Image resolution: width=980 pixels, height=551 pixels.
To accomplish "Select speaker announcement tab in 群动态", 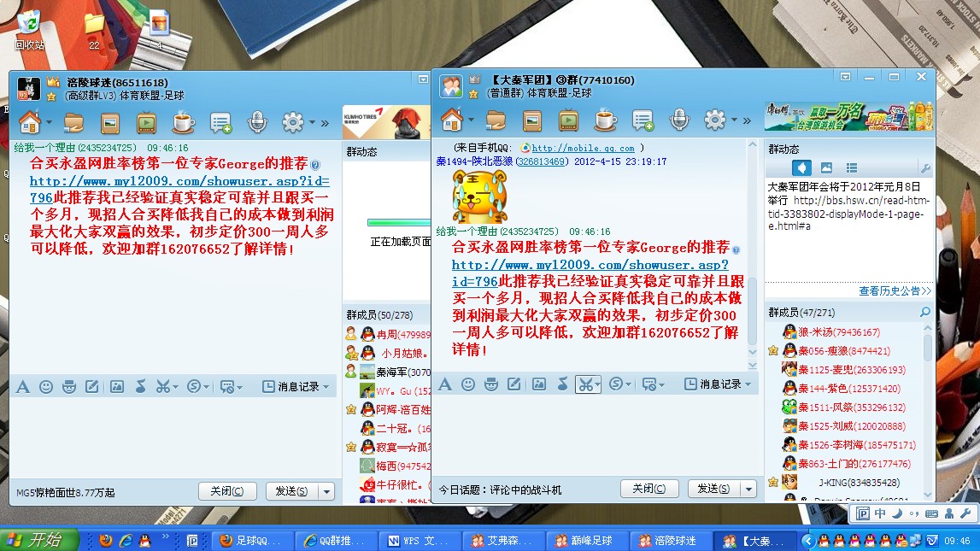I will pos(802,167).
